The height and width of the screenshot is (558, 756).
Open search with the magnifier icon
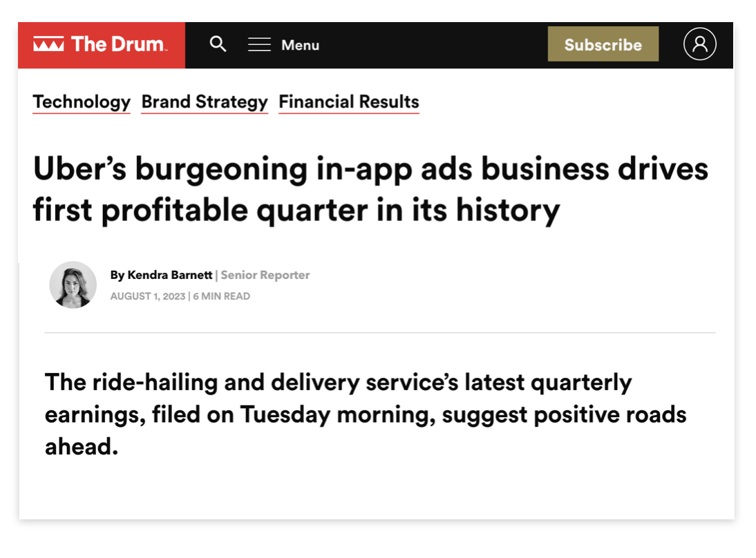click(218, 45)
